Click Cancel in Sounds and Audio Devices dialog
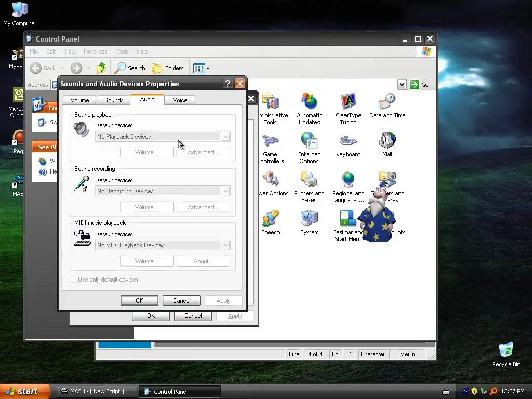This screenshot has width=532, height=399. pyautogui.click(x=181, y=301)
